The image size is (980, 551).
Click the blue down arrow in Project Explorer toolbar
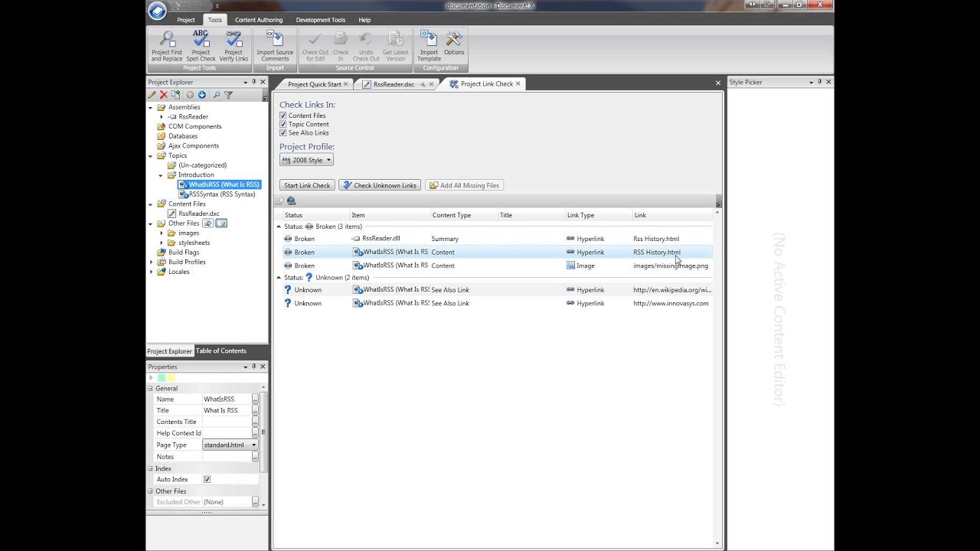click(202, 95)
